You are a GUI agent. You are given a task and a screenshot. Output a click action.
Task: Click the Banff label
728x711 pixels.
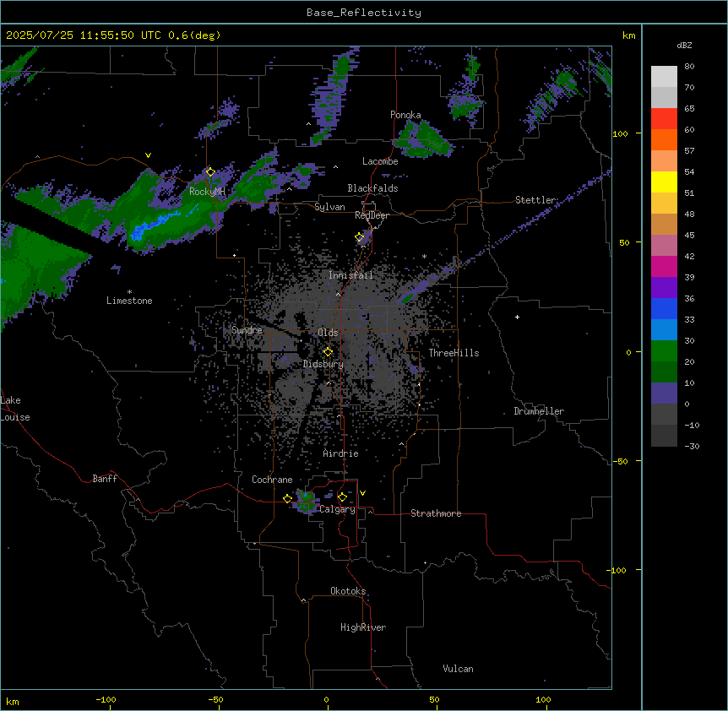[x=105, y=479]
